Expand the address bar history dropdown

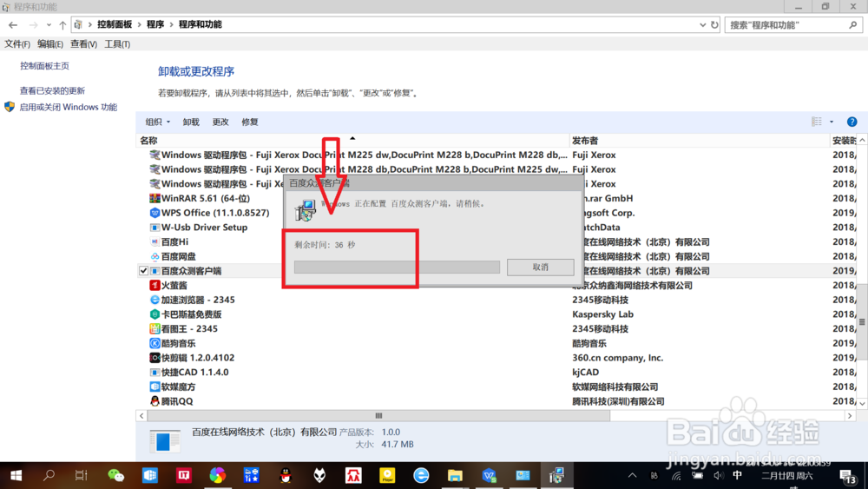702,25
